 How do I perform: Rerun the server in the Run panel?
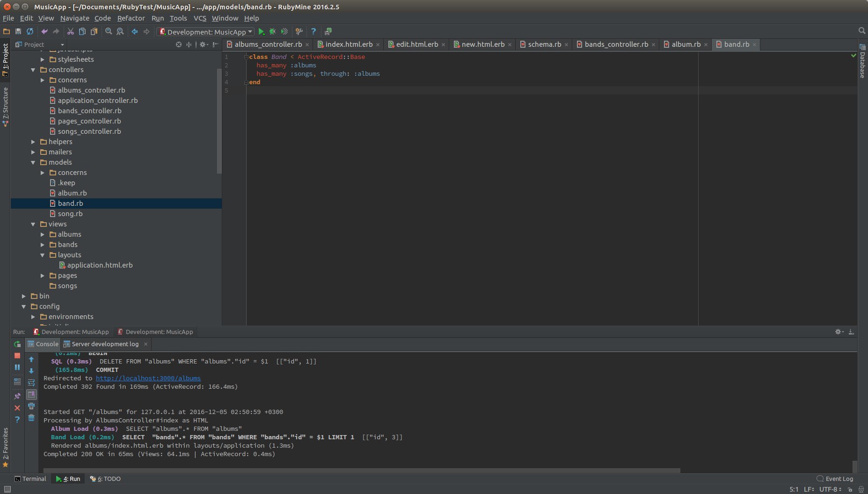tap(17, 344)
